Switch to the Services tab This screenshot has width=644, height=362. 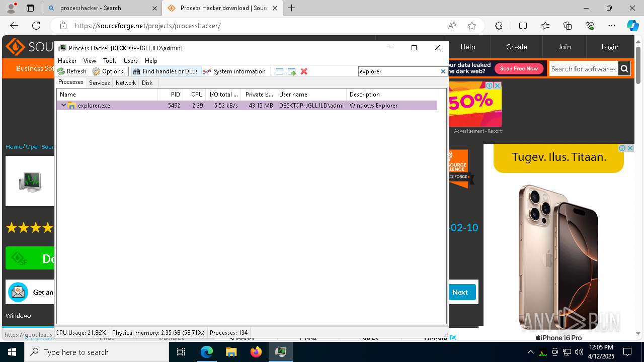(x=99, y=83)
